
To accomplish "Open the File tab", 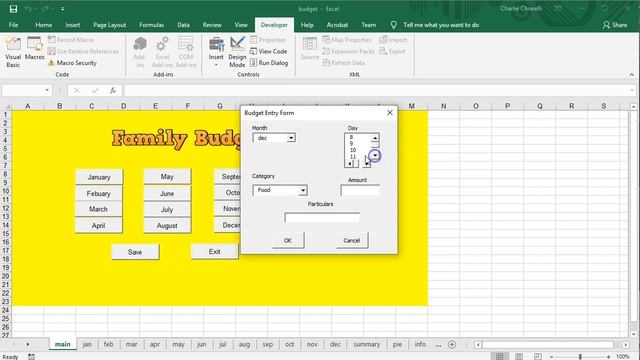I will point(13,25).
